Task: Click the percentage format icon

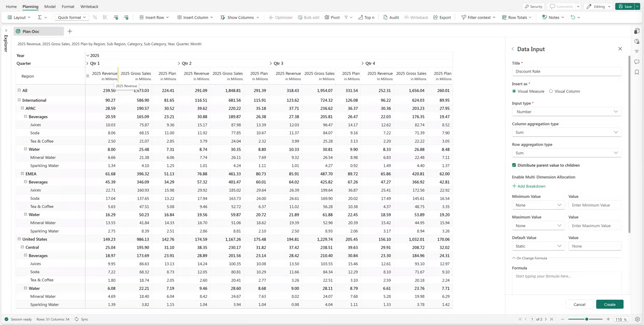Action: click(95, 17)
